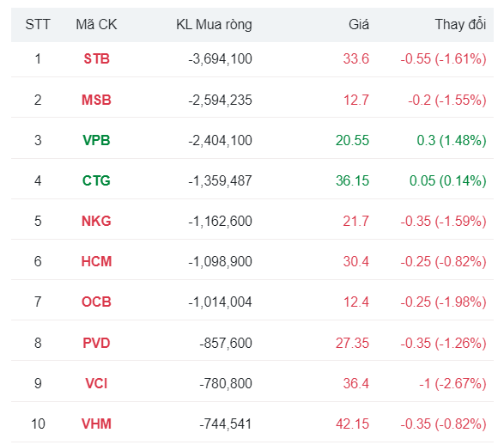Click HCM's change -0.25 (-0.82%)
Image resolution: width=504 pixels, height=445 pixels.
[x=443, y=262]
